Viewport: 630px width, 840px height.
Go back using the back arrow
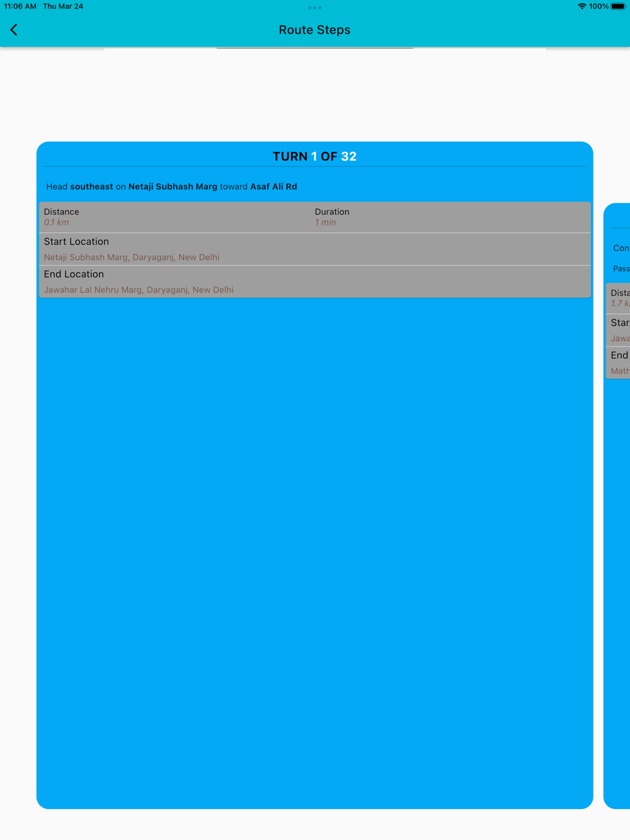tap(14, 30)
